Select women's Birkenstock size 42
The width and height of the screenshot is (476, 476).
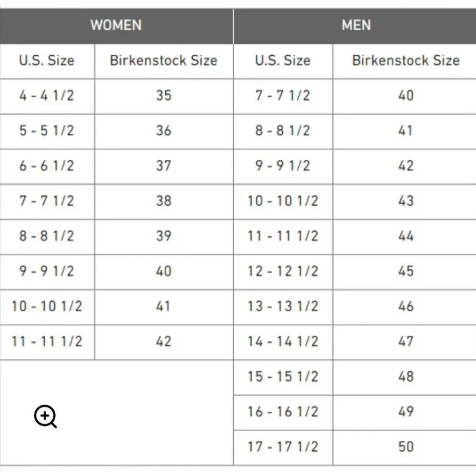click(x=164, y=342)
